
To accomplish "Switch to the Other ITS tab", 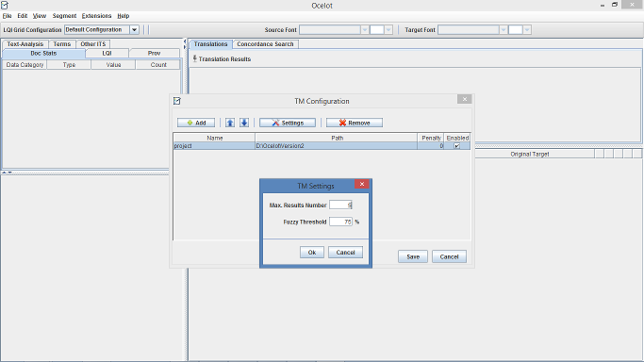I will point(92,44).
